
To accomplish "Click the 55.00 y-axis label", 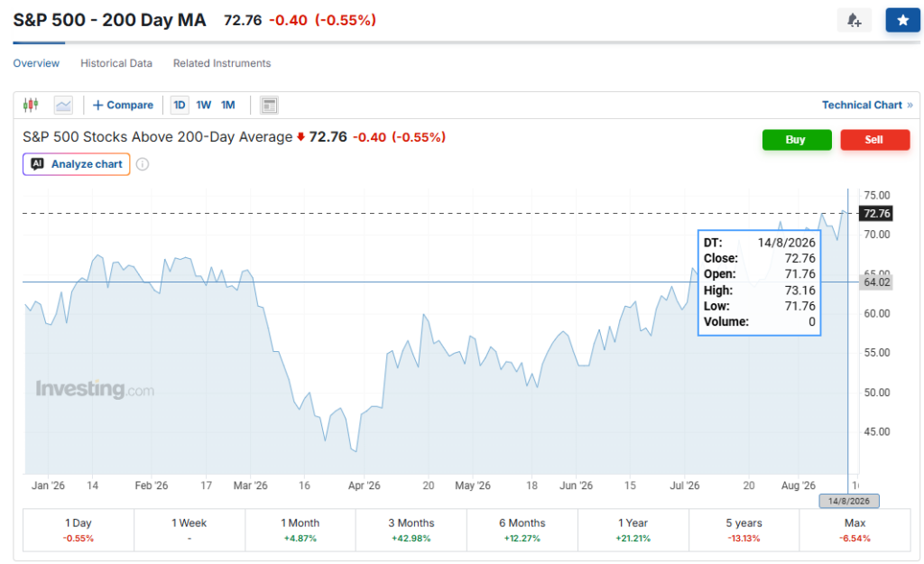I will (877, 353).
